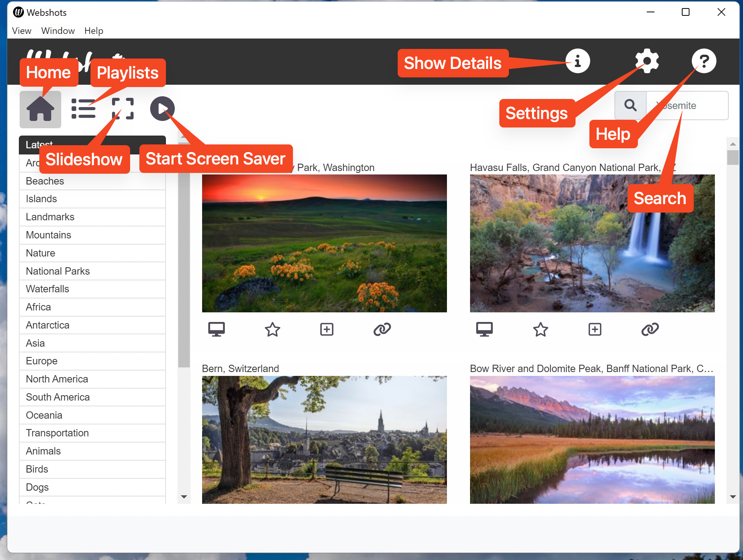Open Help question mark icon

[704, 61]
